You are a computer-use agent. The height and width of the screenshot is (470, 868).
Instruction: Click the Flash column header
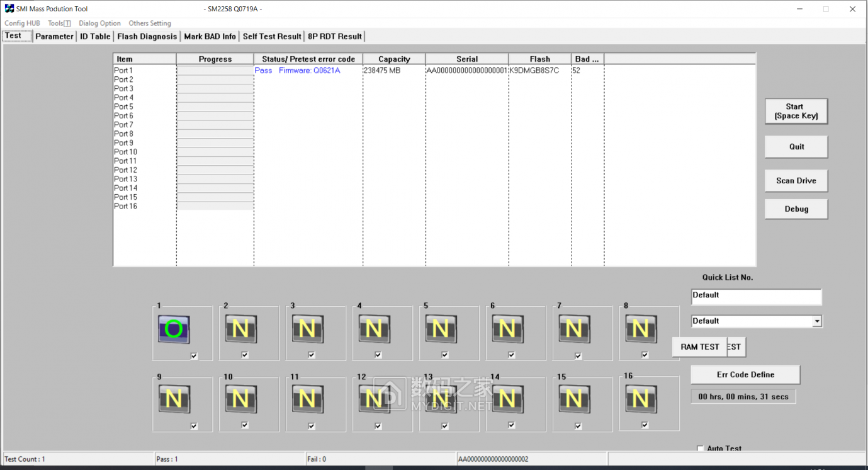point(540,59)
